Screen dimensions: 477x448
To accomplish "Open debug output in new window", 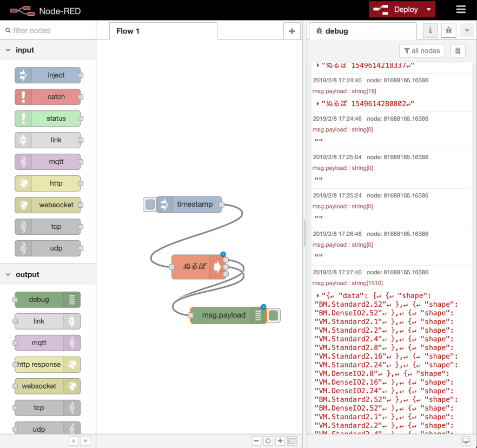I will [x=466, y=441].
